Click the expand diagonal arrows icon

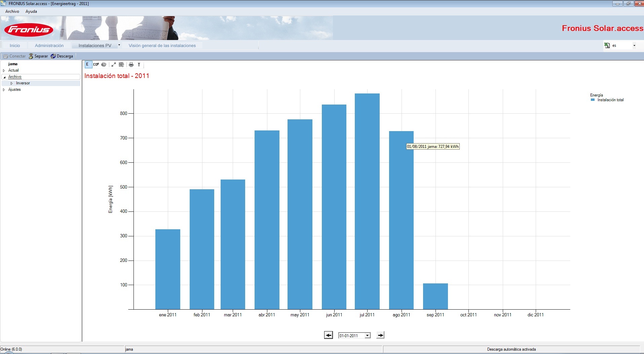pos(114,65)
